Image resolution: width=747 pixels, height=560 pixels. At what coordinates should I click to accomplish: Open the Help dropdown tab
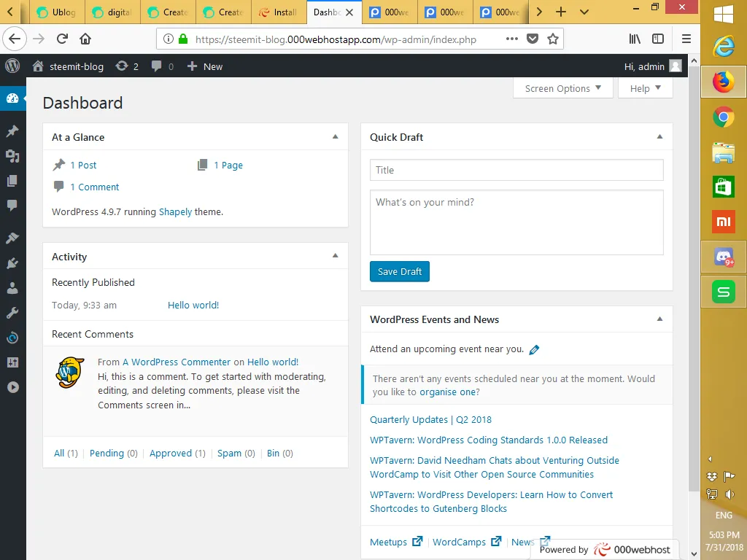tap(645, 88)
